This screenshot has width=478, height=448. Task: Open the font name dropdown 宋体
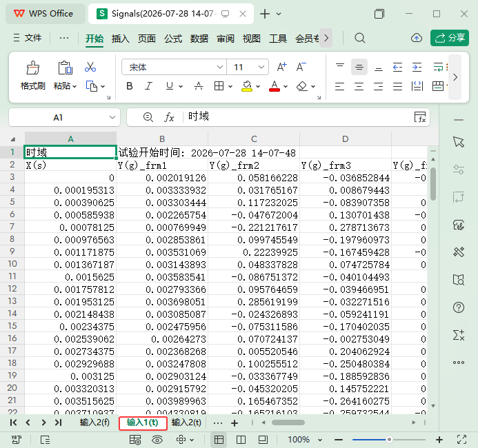[x=220, y=67]
